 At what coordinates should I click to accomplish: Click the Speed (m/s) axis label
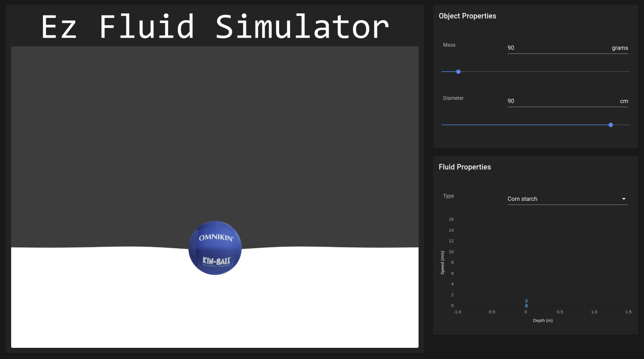click(442, 263)
